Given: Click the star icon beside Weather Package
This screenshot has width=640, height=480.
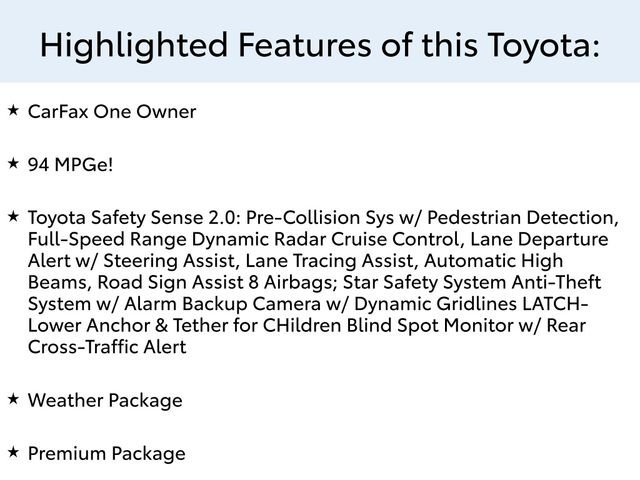Looking at the screenshot, I should coord(14,400).
